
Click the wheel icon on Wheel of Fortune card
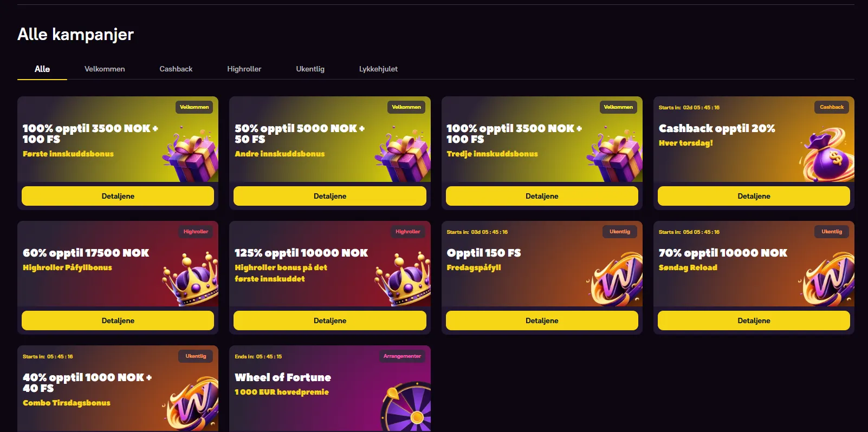tap(406, 407)
